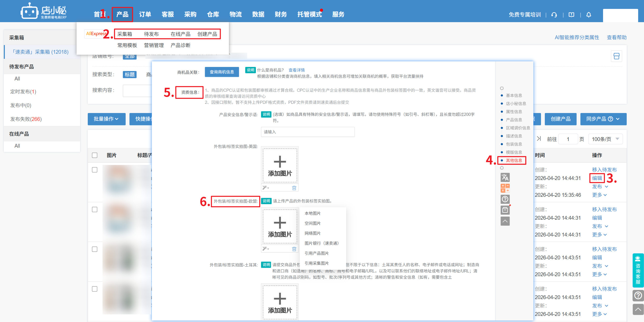Open the 订单 top navigation menu
Image resolution: width=644 pixels, height=322 pixels.
point(145,15)
